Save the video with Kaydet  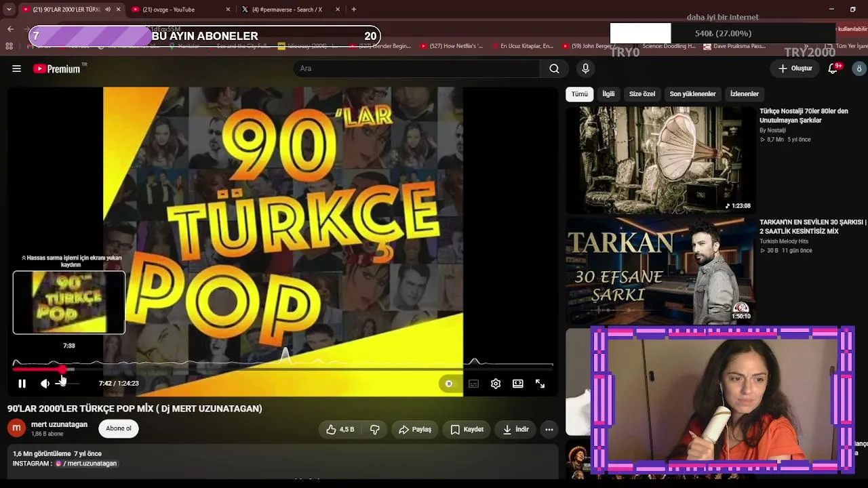tap(467, 429)
